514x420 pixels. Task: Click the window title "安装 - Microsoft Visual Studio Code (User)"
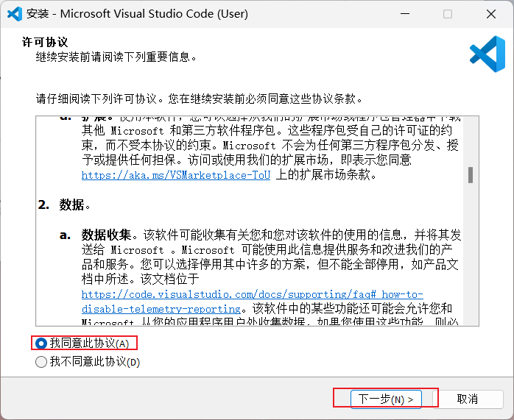click(138, 14)
